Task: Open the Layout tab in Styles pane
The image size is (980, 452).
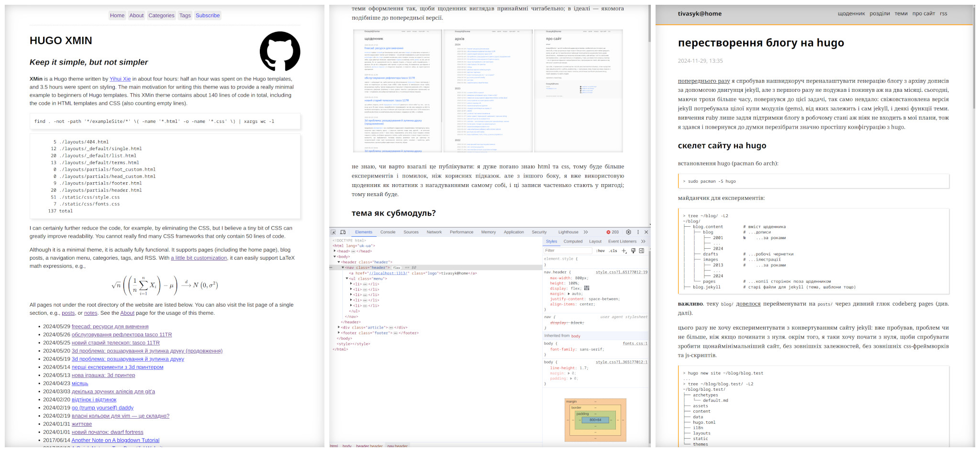Action: click(595, 242)
